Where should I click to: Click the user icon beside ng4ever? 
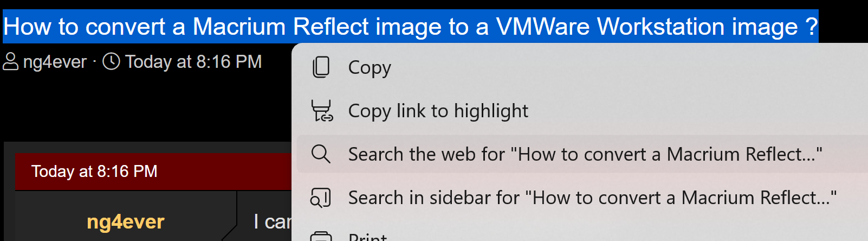click(x=11, y=62)
